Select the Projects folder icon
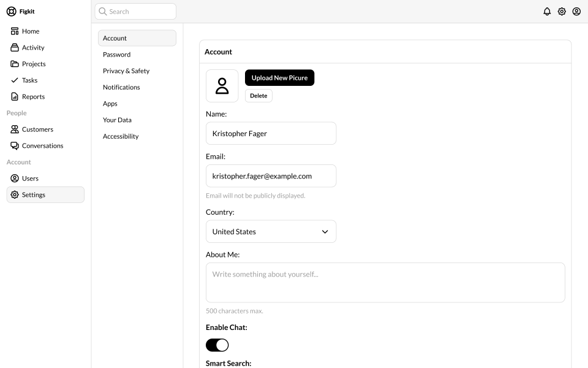 15,64
